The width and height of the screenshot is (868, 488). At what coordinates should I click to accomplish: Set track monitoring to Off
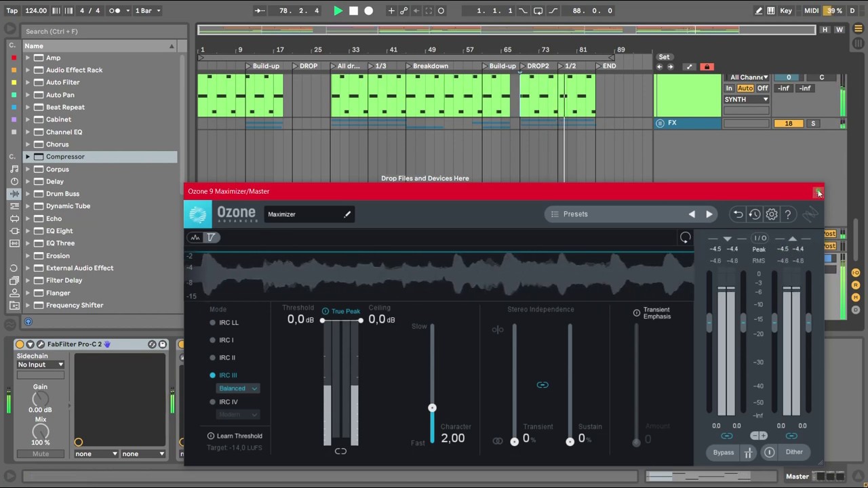click(762, 89)
